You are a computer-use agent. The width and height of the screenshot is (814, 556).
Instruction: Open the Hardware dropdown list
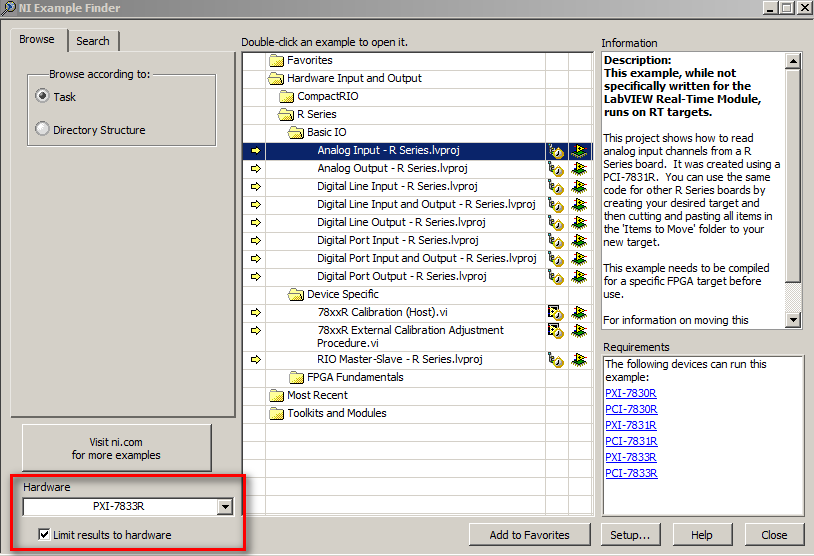point(225,507)
